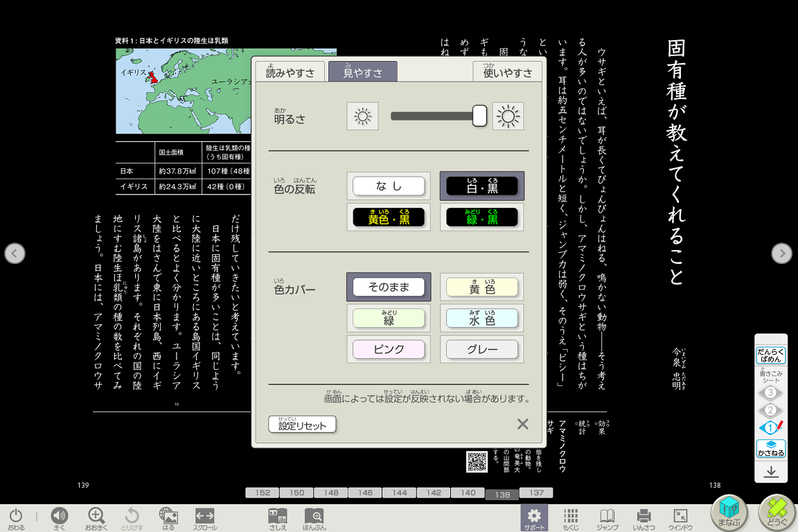Viewport: 798px width, 532px height.
Task: Apply the ピンク color cover
Action: (x=389, y=349)
